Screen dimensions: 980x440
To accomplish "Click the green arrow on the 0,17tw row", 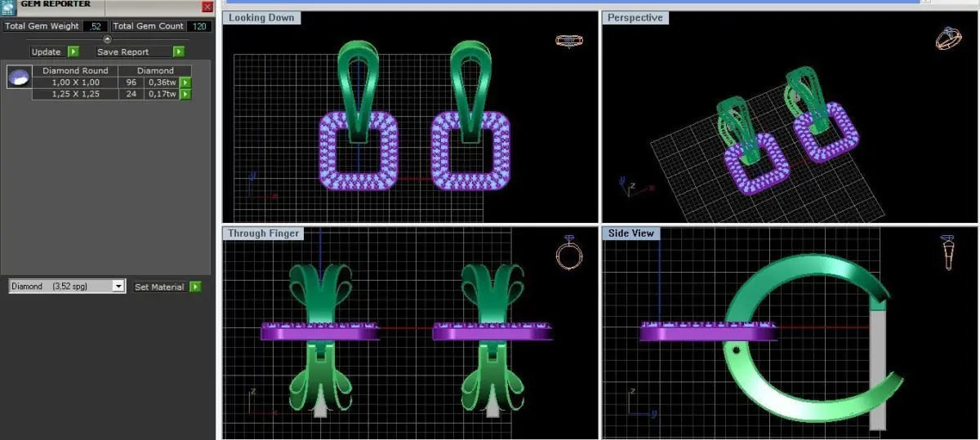I will click(x=185, y=94).
